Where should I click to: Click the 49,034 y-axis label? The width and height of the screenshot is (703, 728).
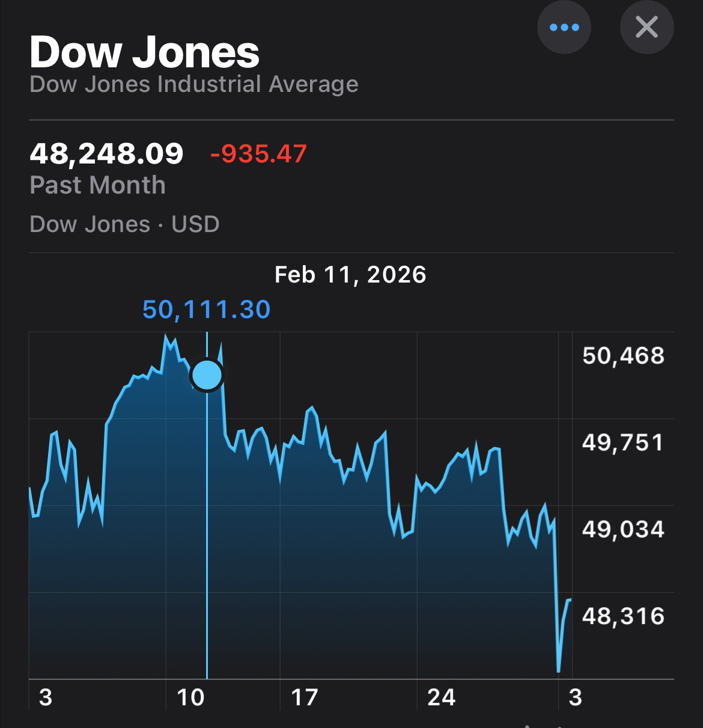tap(623, 530)
